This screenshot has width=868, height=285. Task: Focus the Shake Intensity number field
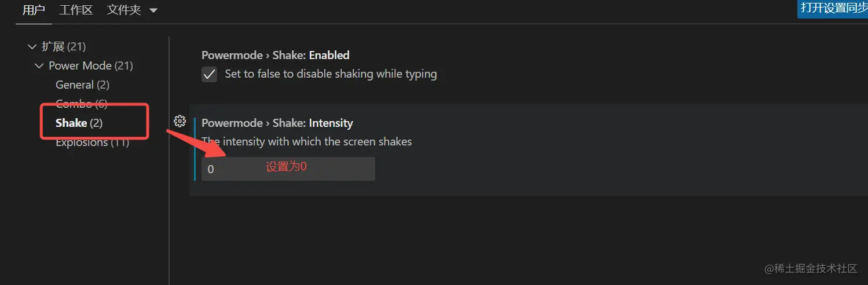[x=288, y=169]
